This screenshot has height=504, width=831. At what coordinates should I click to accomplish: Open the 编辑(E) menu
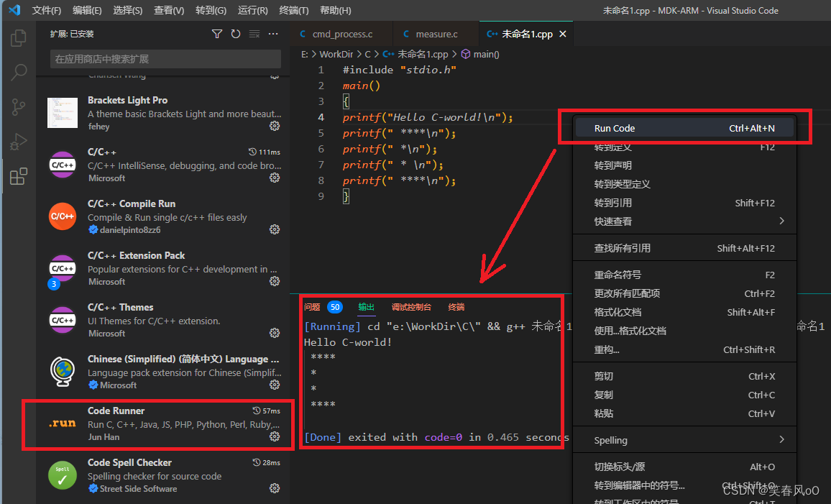pos(87,10)
